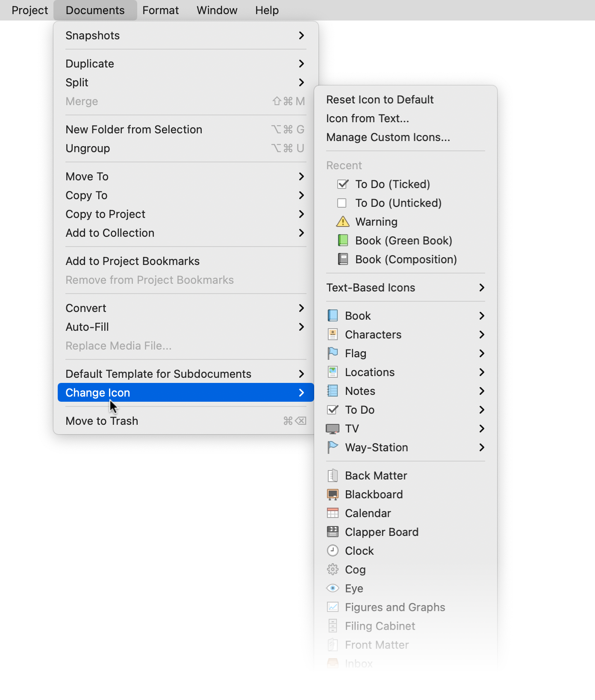This screenshot has height=700, width=595.
Task: Click Move to Trash
Action: 102,421
